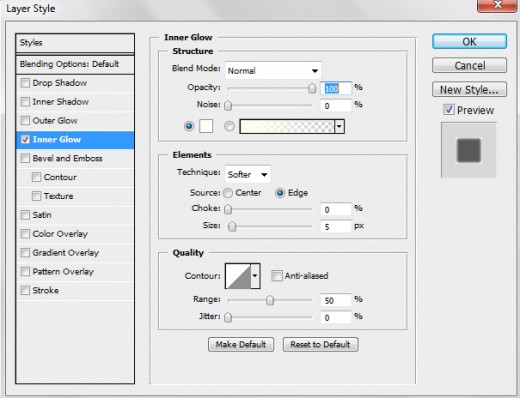520x398 pixels.
Task: Open the Styles section
Action: coord(75,43)
